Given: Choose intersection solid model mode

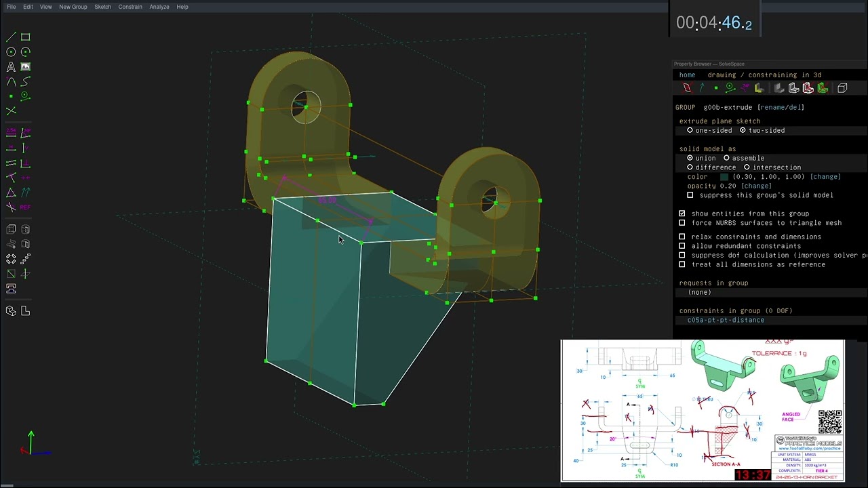Looking at the screenshot, I should pos(772,167).
